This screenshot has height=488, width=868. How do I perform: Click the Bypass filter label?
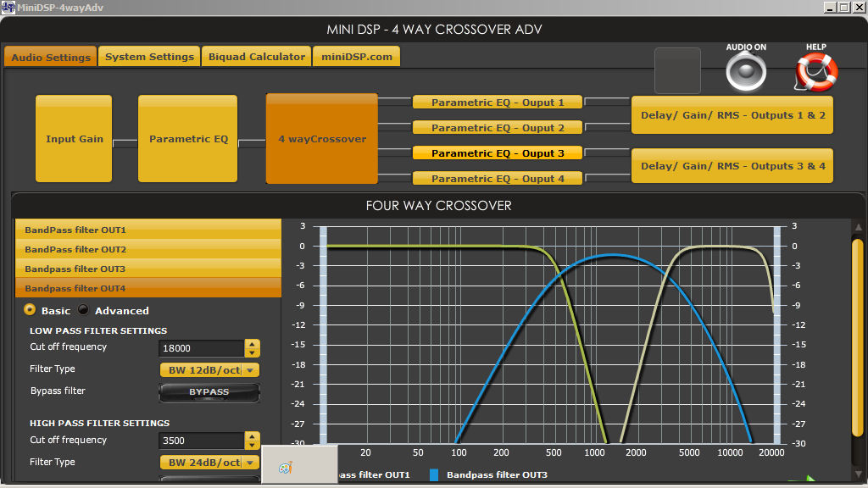point(58,391)
